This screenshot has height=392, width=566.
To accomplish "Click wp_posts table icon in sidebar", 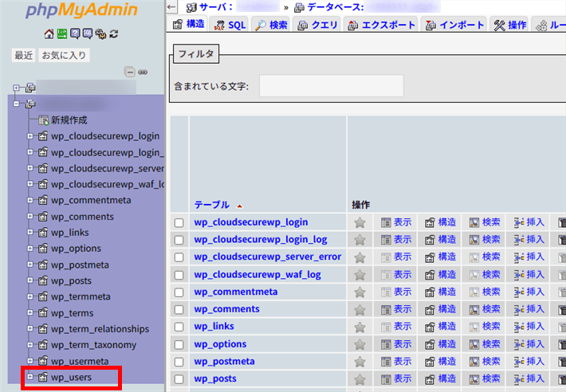I will 43,280.
